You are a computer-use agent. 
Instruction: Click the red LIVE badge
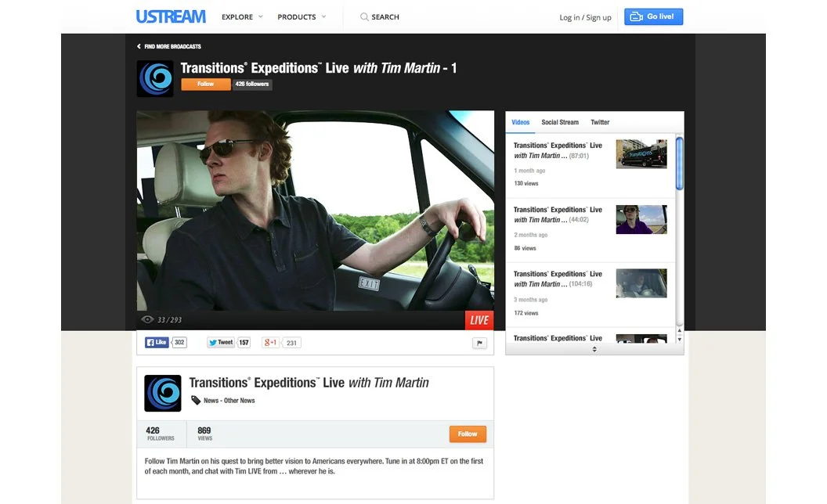tap(479, 320)
